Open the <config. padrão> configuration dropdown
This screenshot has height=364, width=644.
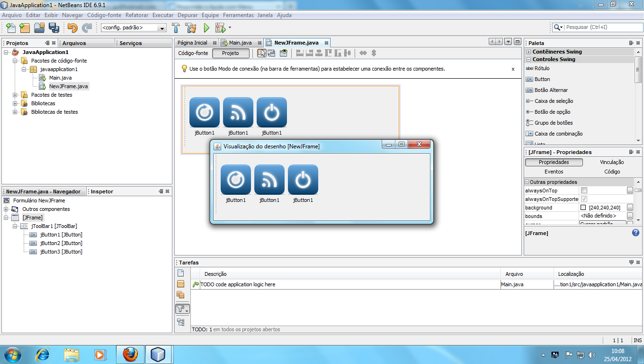[x=134, y=27]
